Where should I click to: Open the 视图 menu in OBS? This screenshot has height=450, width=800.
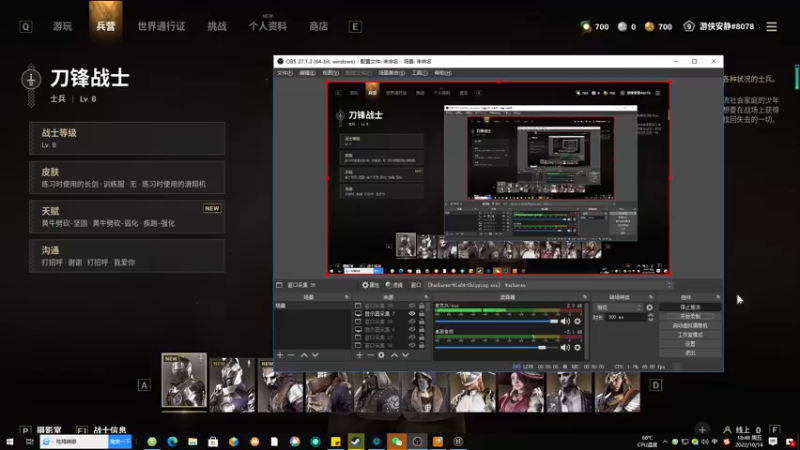pos(330,73)
